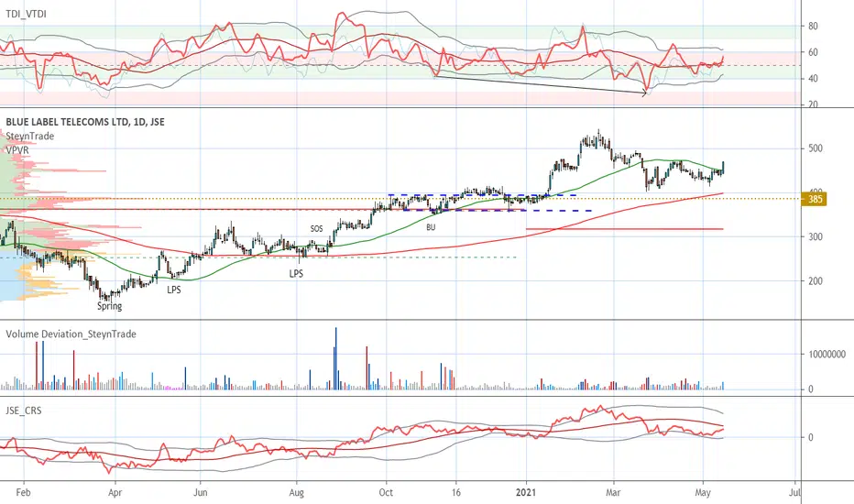
Task: Click the May date on time axis
Action: (x=703, y=493)
